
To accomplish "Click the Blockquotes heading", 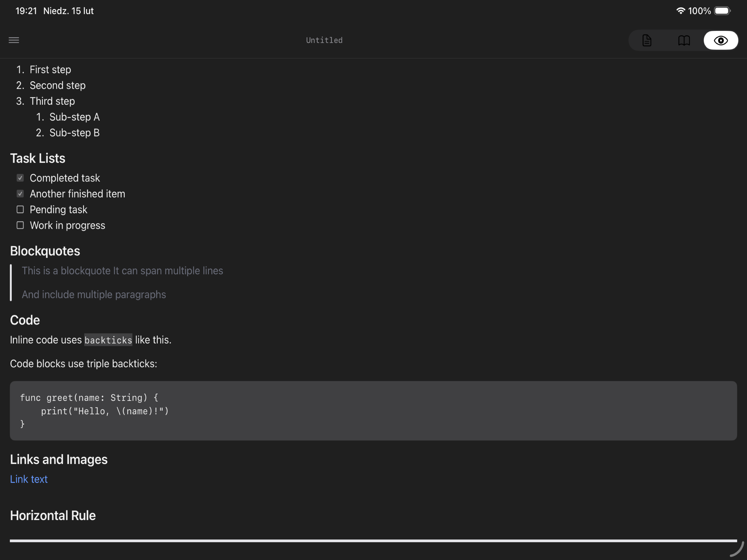I will pyautogui.click(x=45, y=251).
